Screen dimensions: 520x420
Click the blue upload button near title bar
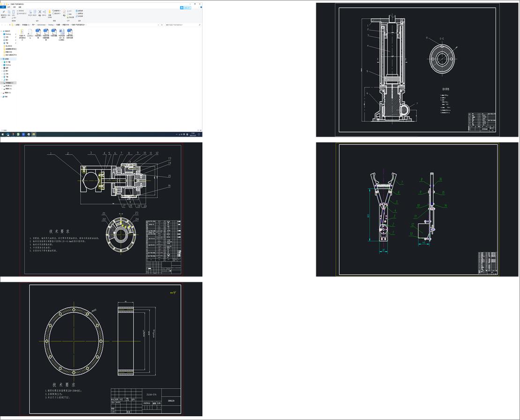click(x=186, y=7)
